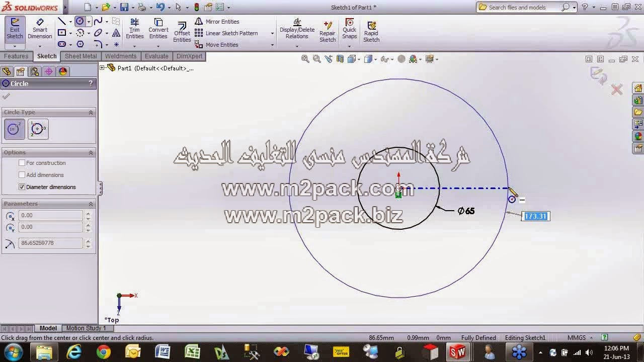Select the center-based Circle type
Image resolution: width=644 pixels, height=362 pixels.
(x=15, y=129)
